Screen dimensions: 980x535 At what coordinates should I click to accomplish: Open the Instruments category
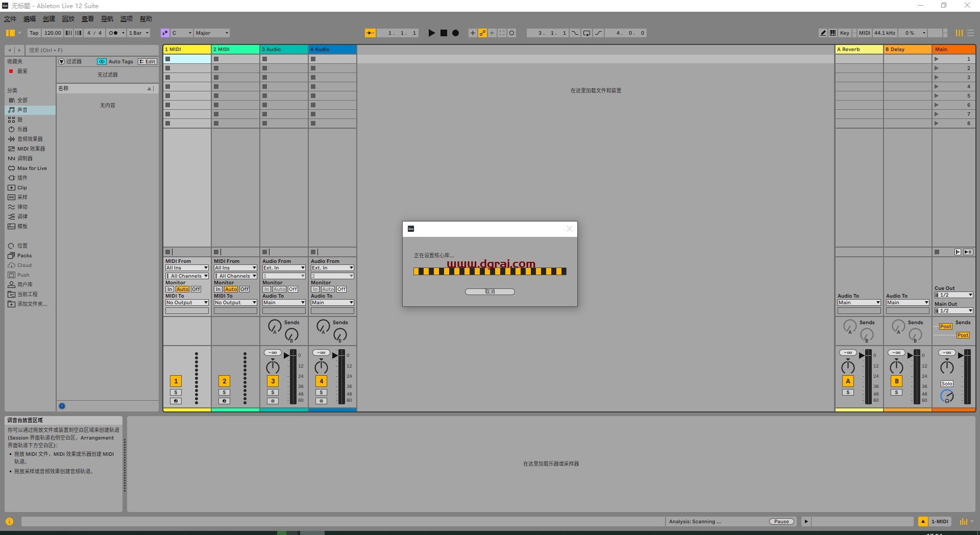[31, 129]
